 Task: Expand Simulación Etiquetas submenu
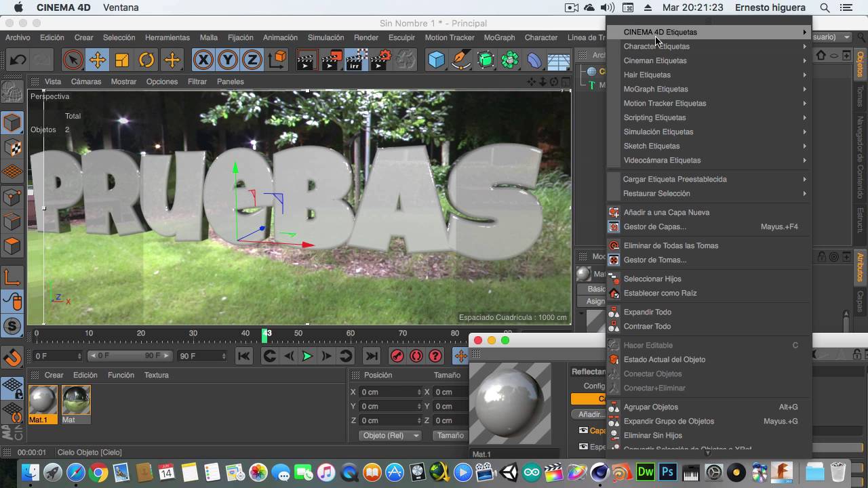coord(709,131)
